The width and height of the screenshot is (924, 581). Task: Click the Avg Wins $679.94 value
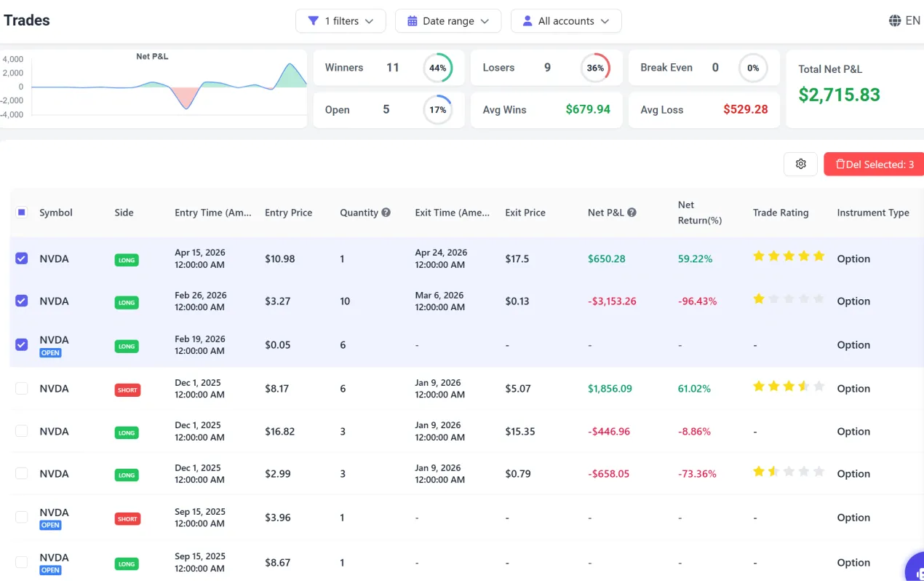pyautogui.click(x=588, y=110)
